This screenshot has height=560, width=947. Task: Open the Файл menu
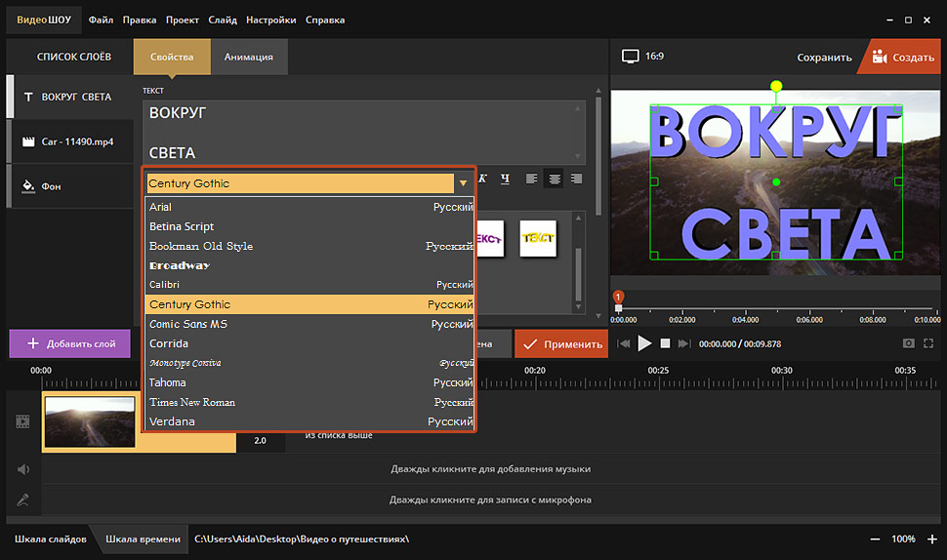point(101,20)
